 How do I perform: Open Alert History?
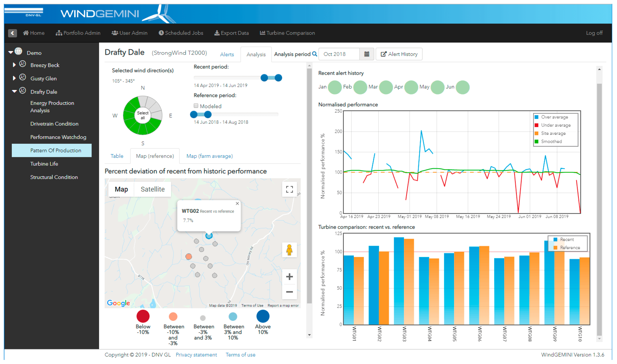tap(399, 54)
